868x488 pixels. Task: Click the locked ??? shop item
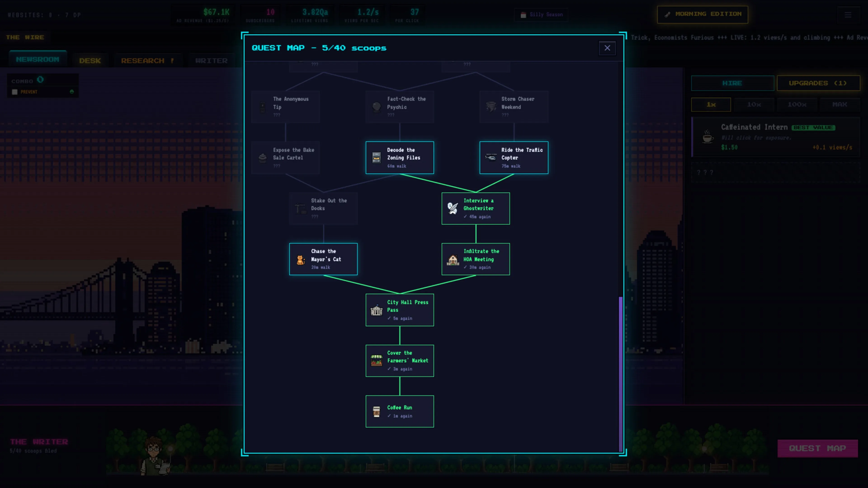[776, 172]
